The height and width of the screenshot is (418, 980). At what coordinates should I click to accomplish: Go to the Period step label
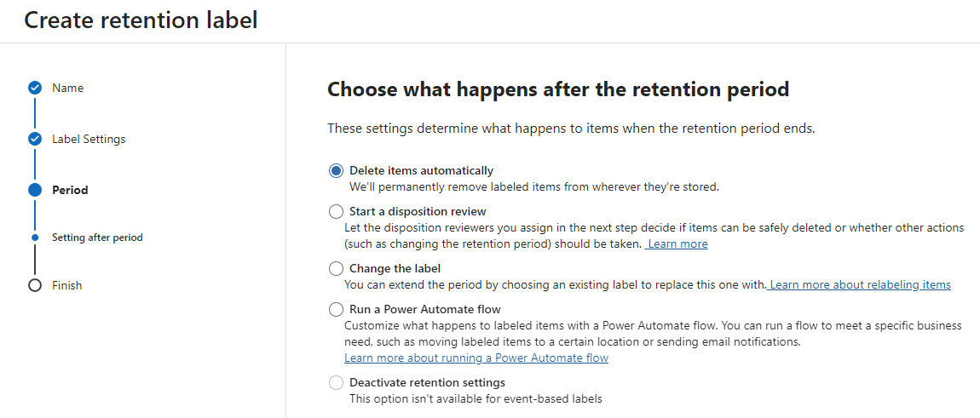70,190
